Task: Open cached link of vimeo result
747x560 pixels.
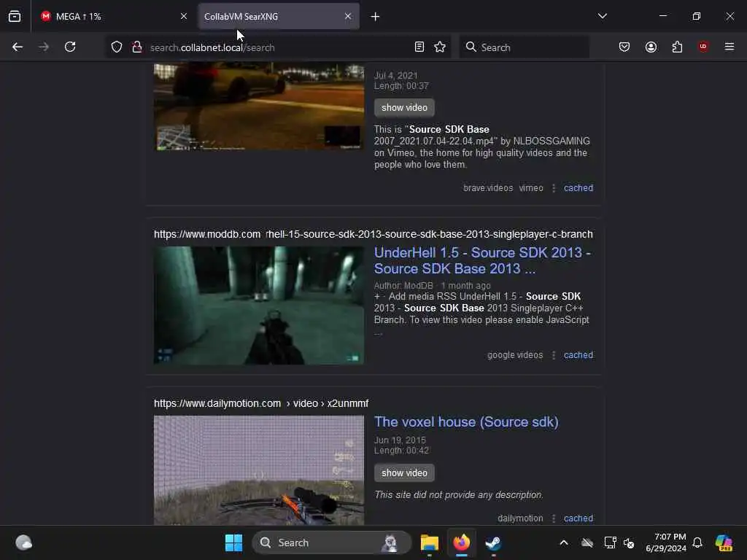Action: [x=578, y=187]
